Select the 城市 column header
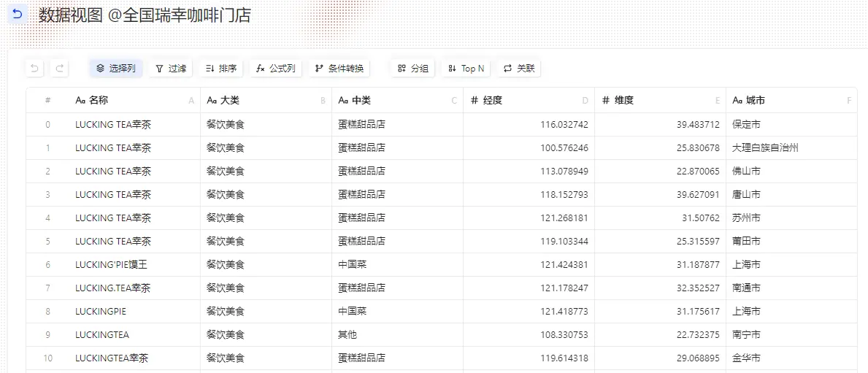This screenshot has width=868, height=373. (x=791, y=100)
